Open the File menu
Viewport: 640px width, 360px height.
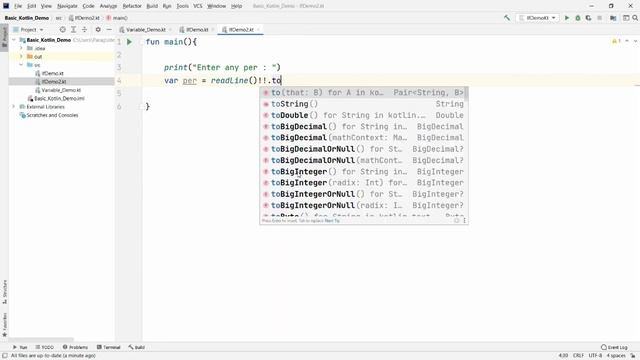[x=18, y=6]
